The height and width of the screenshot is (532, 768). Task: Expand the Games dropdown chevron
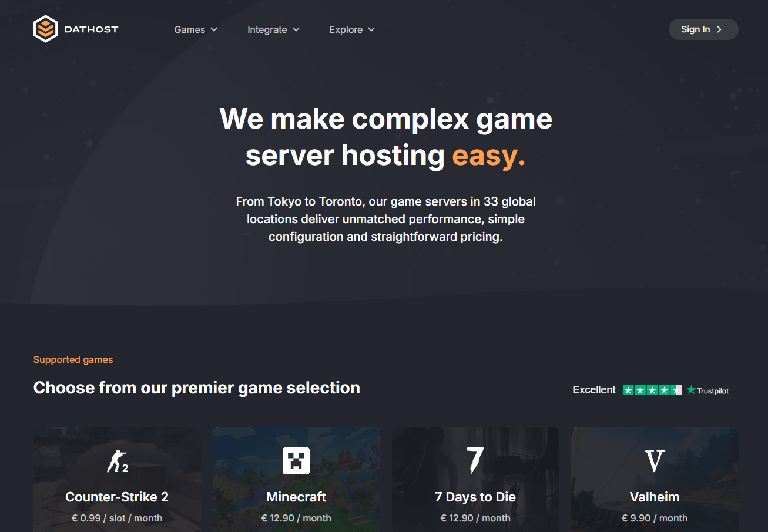click(x=214, y=29)
